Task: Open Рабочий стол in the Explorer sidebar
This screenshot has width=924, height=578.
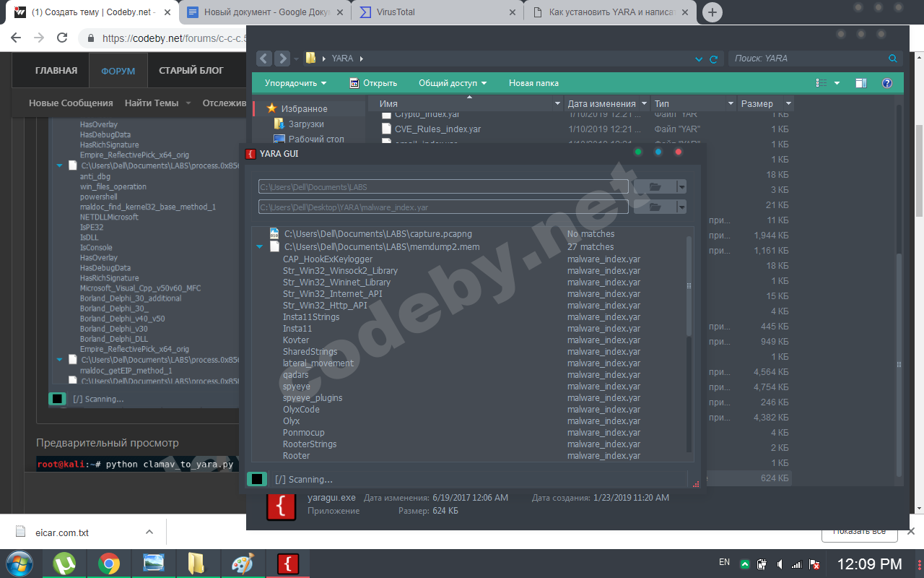Action: click(x=316, y=139)
